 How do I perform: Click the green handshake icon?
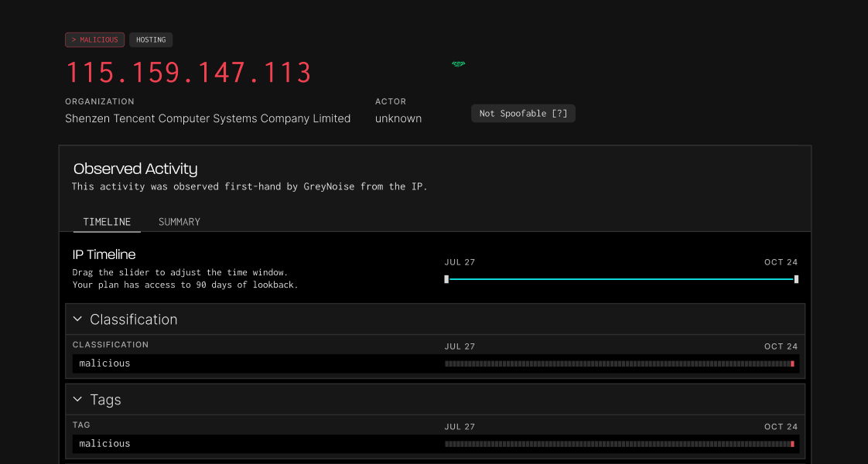[458, 64]
